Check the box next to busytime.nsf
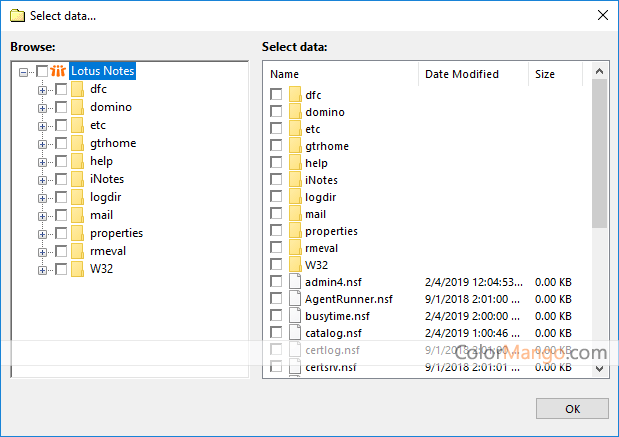The image size is (619, 437). pos(276,316)
